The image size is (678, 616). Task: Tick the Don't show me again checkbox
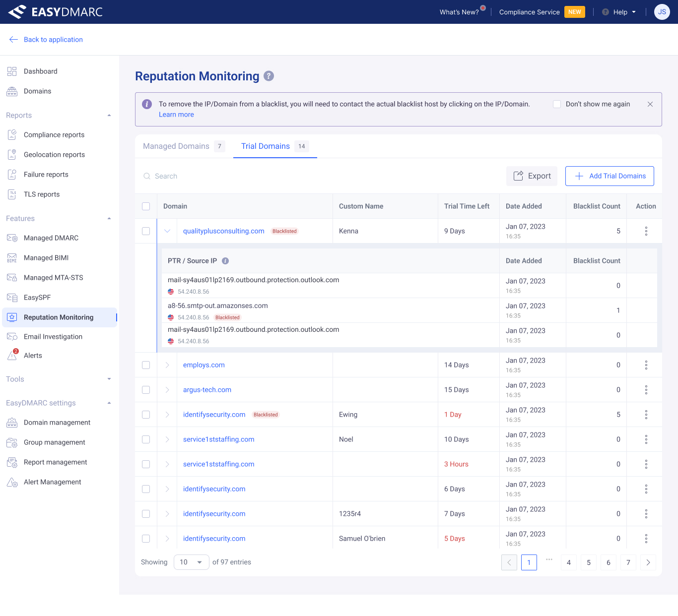pos(557,104)
